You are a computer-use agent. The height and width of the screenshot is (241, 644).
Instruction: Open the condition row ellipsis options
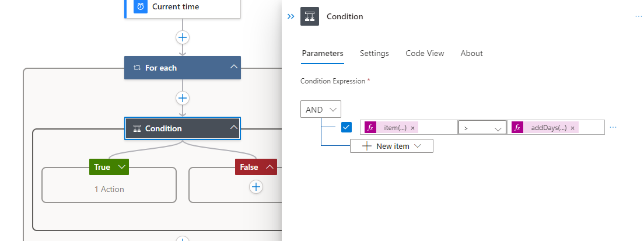pyautogui.click(x=613, y=127)
